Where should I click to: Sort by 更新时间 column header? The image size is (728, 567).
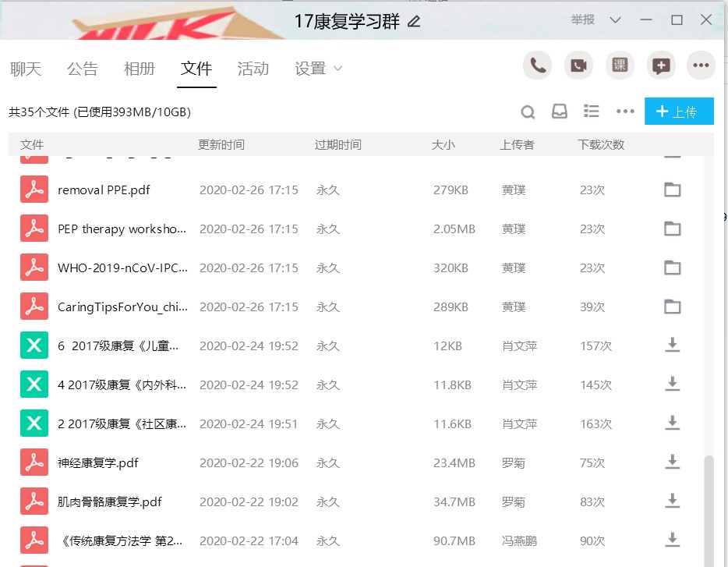[221, 144]
